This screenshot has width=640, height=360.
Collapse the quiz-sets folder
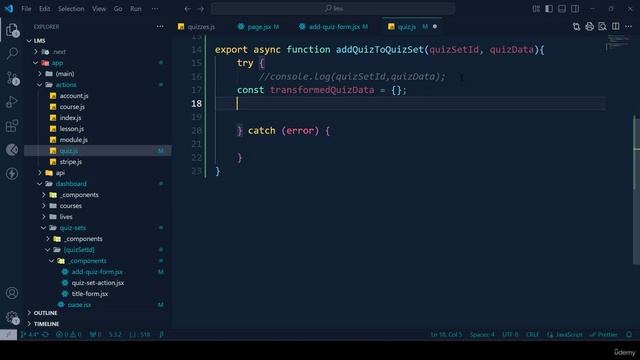44,228
